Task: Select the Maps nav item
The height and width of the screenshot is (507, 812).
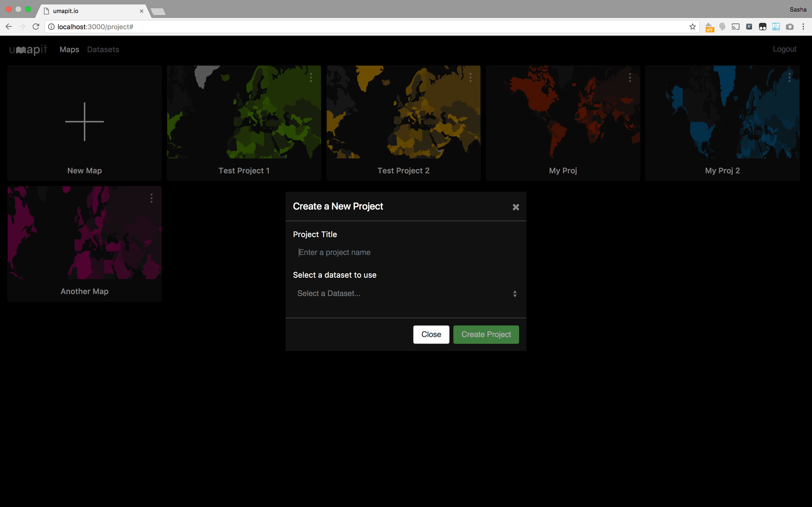Action: [69, 49]
